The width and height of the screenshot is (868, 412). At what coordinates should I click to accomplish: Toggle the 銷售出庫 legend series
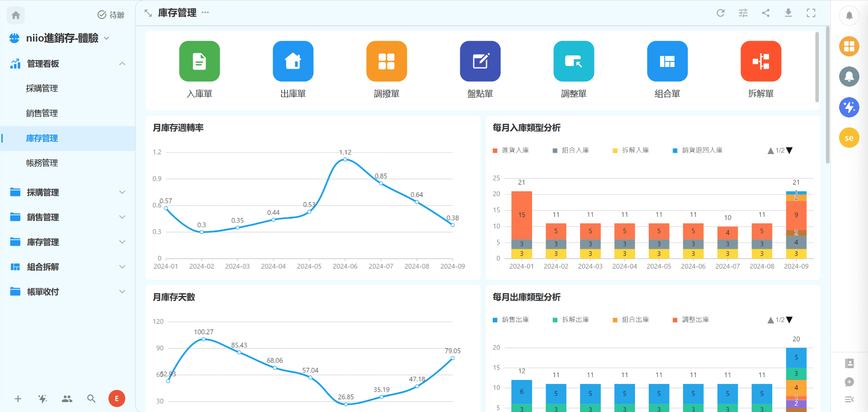coord(511,320)
